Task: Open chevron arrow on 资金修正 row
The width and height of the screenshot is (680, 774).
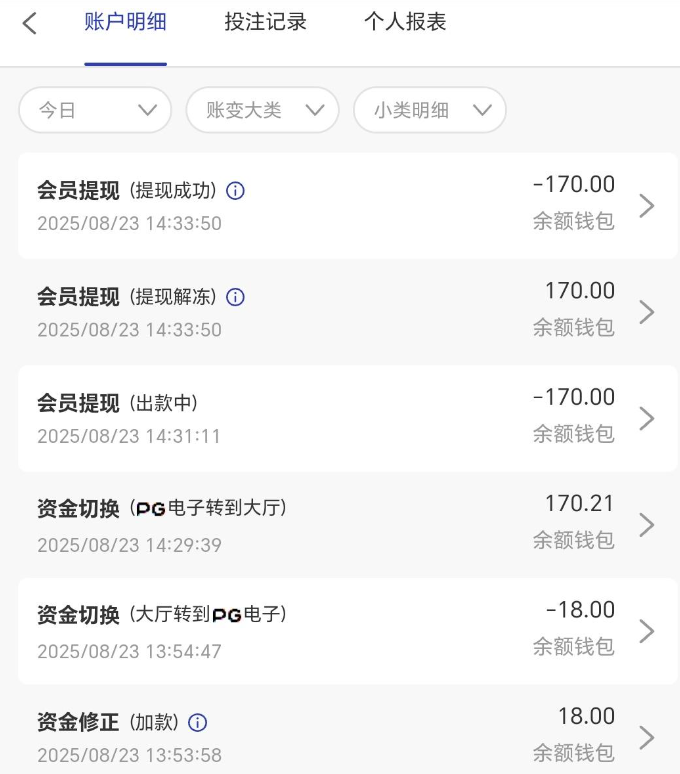Action: [x=647, y=737]
